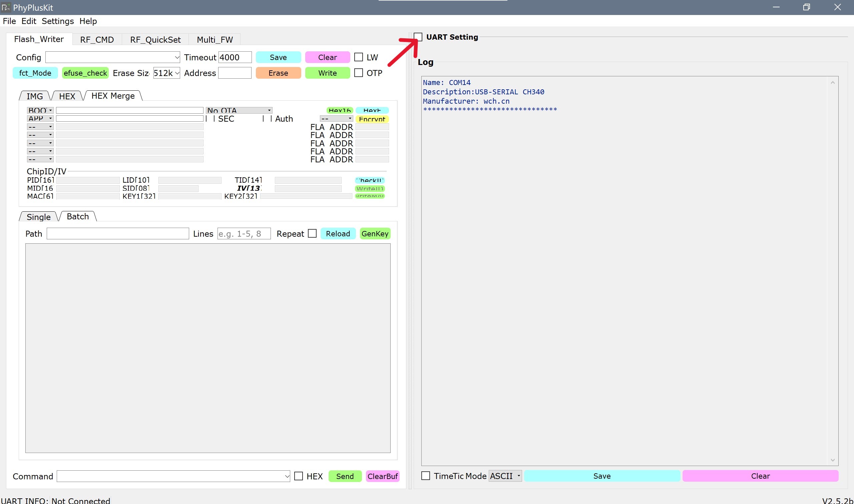The height and width of the screenshot is (504, 854).
Task: Enable the TimeTic checkbox under the log
Action: (x=425, y=475)
